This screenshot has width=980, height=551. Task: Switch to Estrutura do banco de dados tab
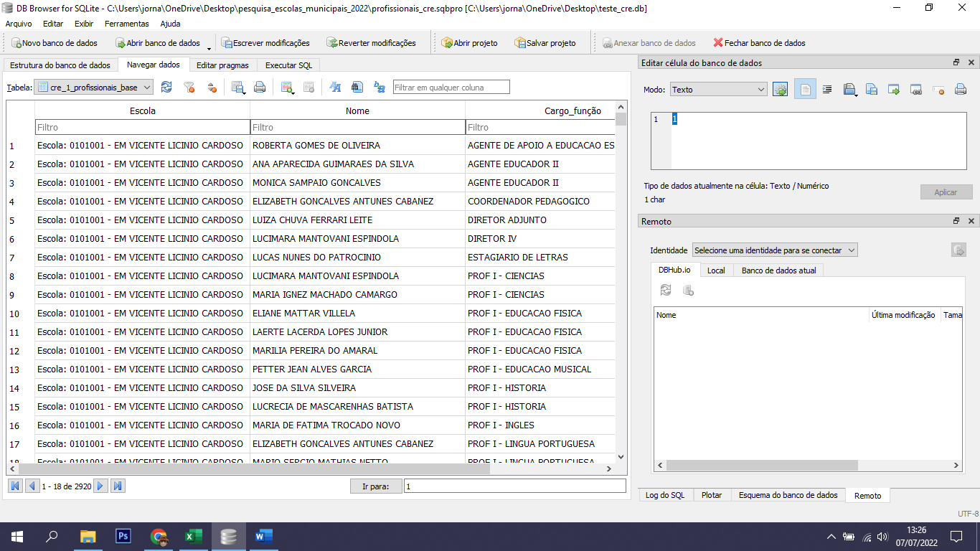60,65
